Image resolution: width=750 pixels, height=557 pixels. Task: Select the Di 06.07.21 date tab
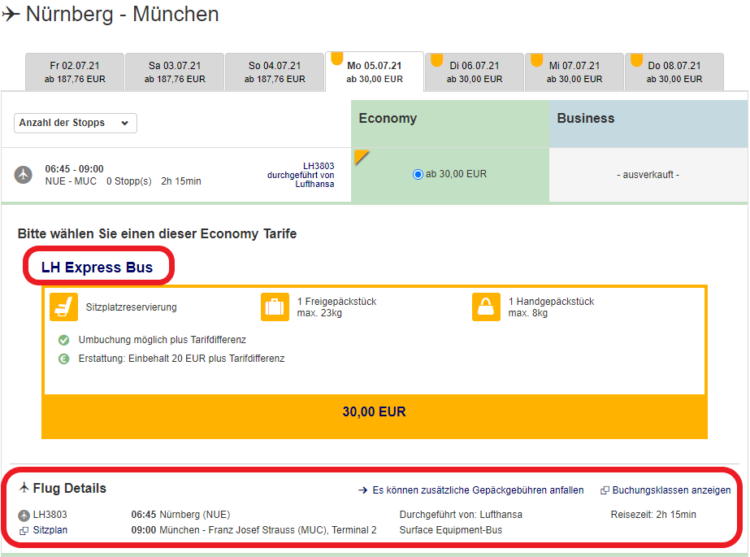pyautogui.click(x=474, y=72)
